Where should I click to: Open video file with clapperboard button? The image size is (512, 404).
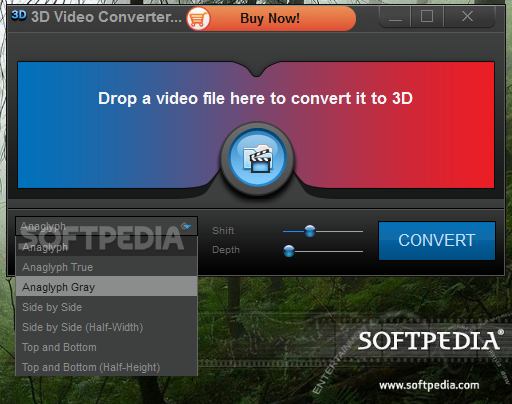pos(257,158)
